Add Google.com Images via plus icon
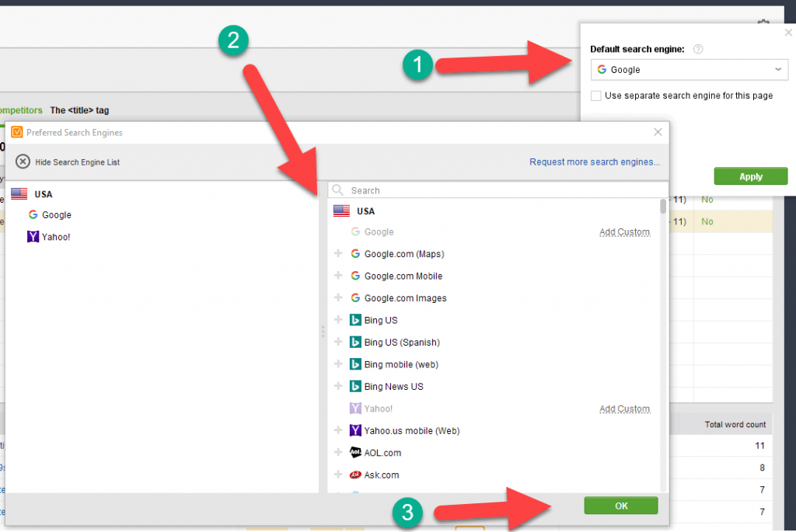 click(339, 297)
